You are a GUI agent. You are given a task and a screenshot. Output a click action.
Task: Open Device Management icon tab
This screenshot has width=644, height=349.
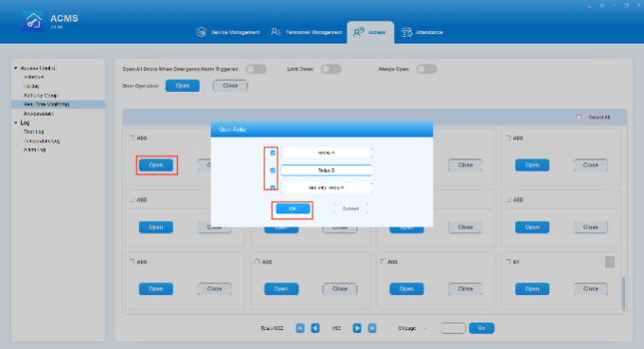(201, 32)
